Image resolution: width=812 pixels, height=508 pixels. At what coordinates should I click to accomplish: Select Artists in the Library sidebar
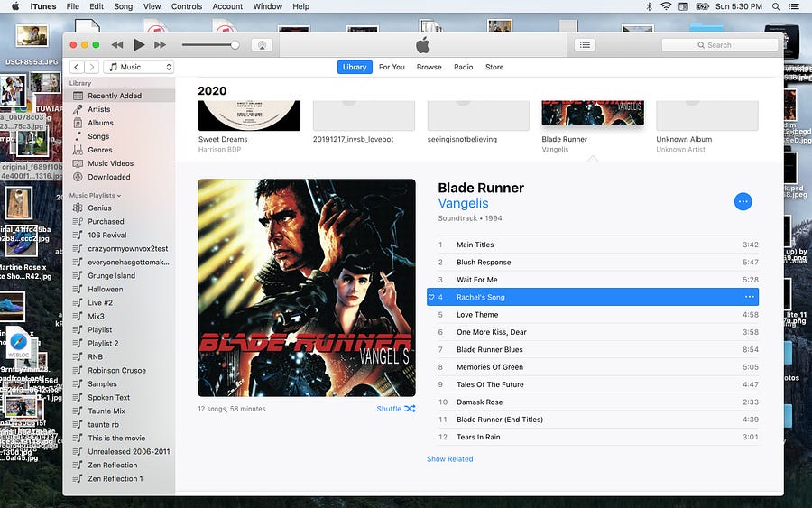[x=119, y=109]
